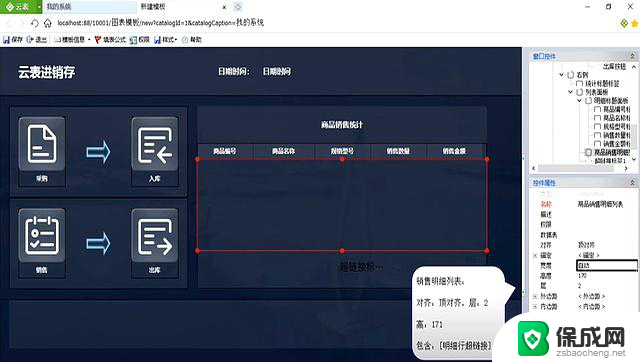Expand the 外边距 property group
The image size is (640, 362).
(535, 296)
